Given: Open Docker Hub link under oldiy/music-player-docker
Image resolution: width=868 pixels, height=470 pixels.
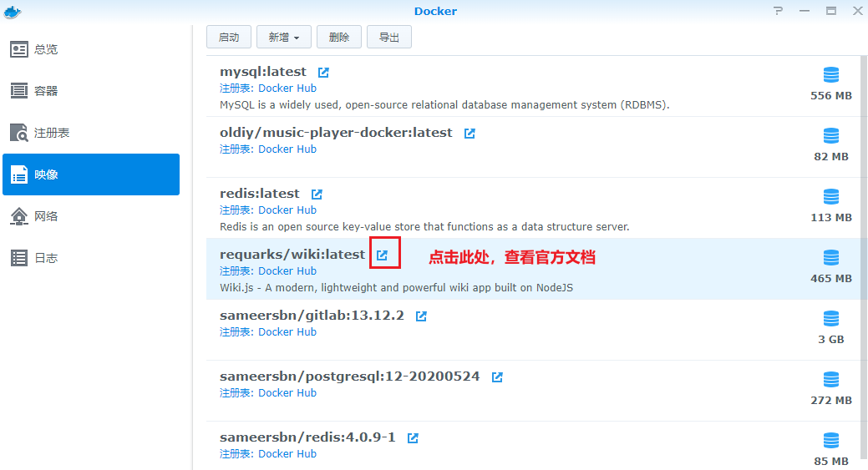Looking at the screenshot, I should click(287, 149).
